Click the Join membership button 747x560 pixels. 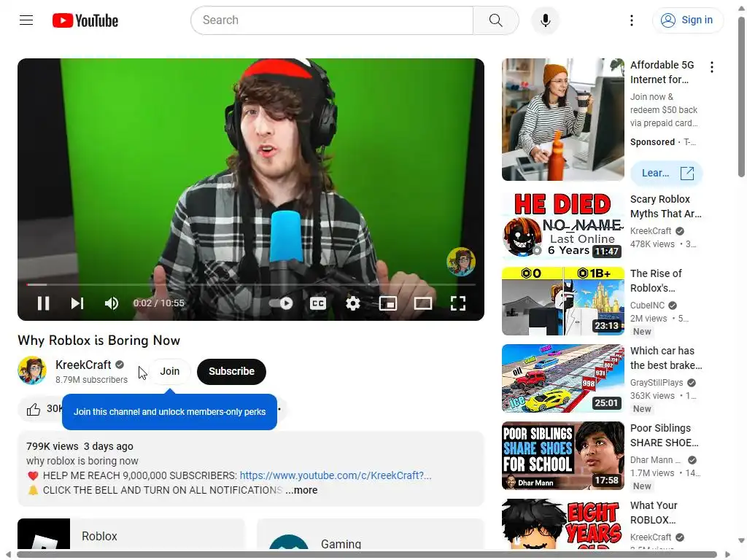tap(169, 371)
